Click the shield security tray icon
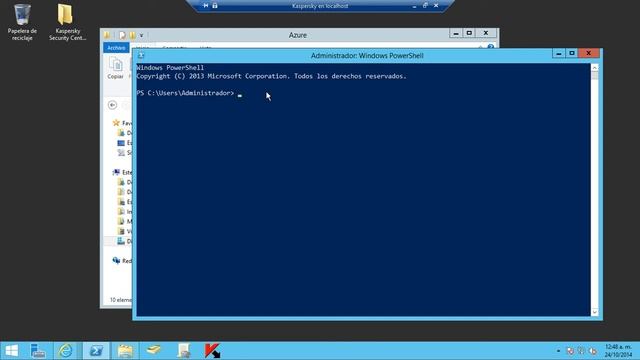This screenshot has height=360, width=640. tap(570, 351)
